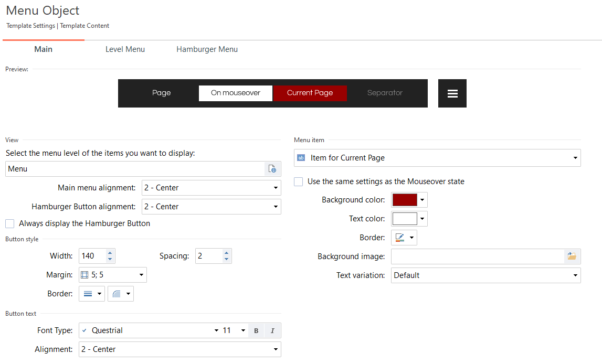
Task: Expand the Text color picker arrow
Action: pyautogui.click(x=423, y=219)
